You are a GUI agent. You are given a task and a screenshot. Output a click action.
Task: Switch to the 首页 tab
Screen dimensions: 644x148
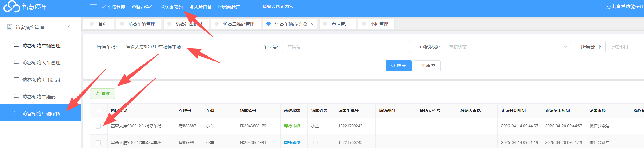point(98,24)
